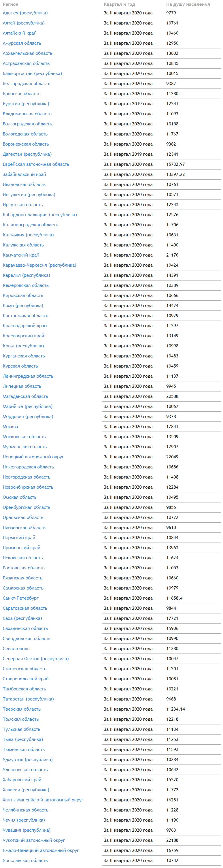Click the Камчатский край region link

tap(21, 255)
